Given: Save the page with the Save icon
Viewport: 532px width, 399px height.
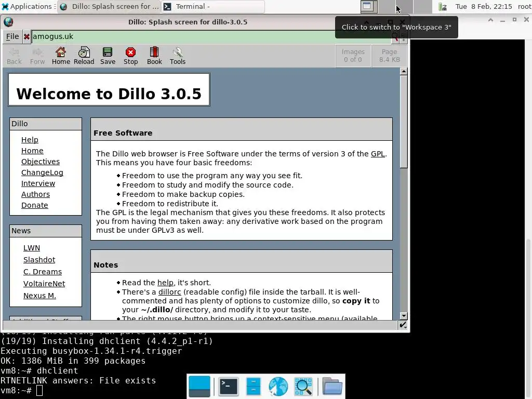Looking at the screenshot, I should click(x=108, y=56).
